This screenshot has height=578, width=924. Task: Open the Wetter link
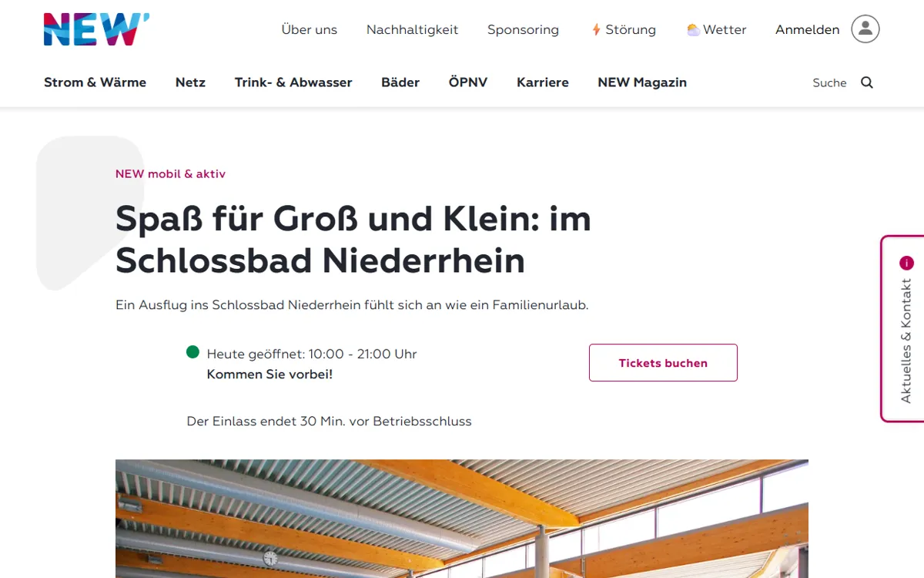tap(716, 29)
